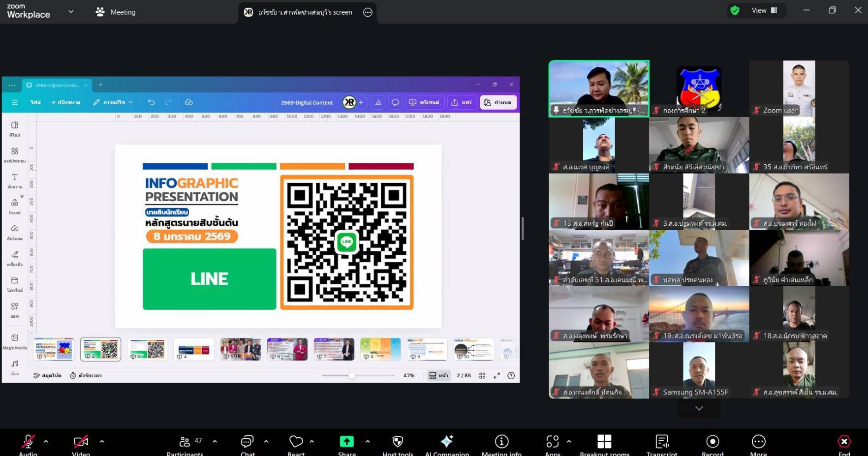
Task: Start camera using the Video button
Action: (81, 442)
